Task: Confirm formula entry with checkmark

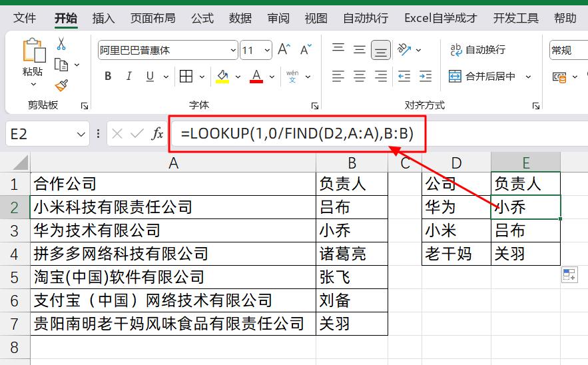Action: click(137, 134)
